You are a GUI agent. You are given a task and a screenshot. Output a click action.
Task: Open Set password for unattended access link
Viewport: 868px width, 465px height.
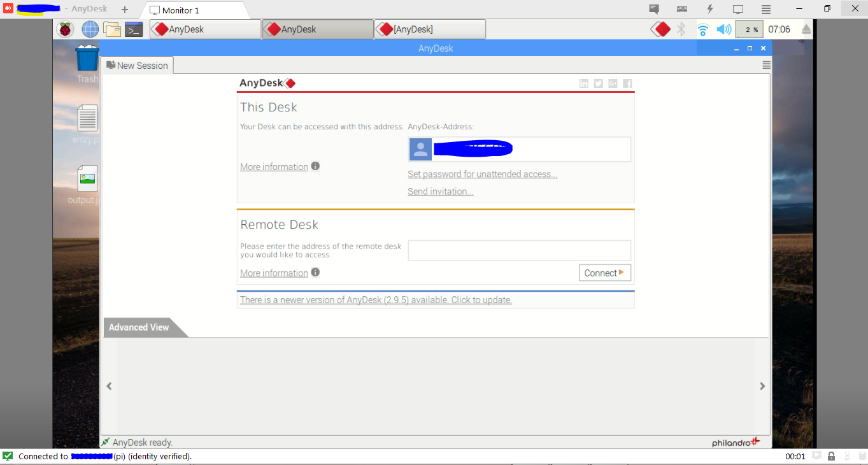point(483,174)
